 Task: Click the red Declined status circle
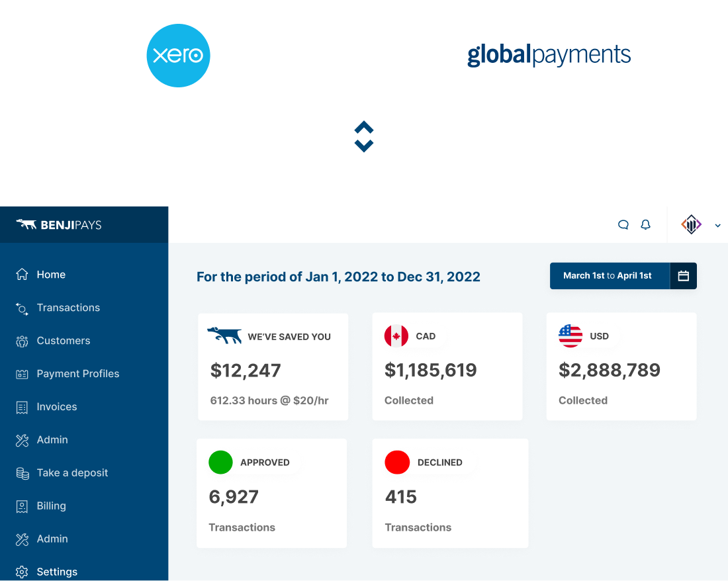coord(397,462)
